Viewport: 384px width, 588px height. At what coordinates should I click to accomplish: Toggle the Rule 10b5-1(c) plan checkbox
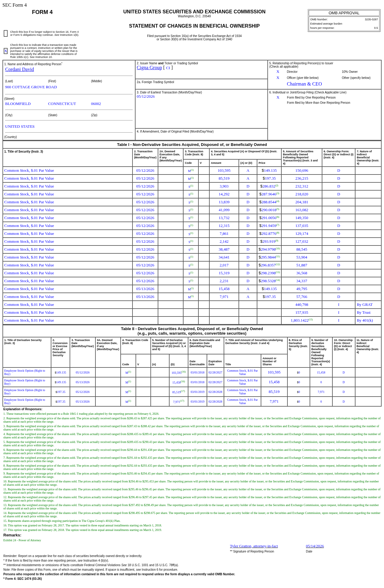(x=5, y=51)
